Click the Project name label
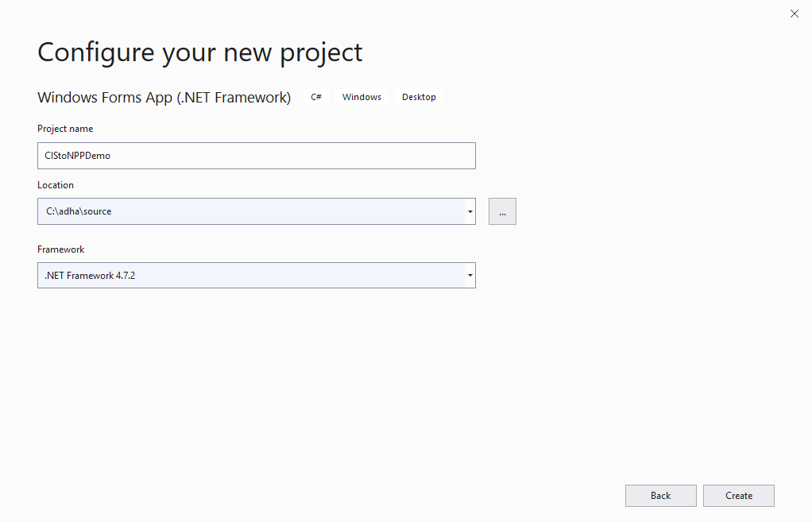This screenshot has height=522, width=812. click(64, 129)
